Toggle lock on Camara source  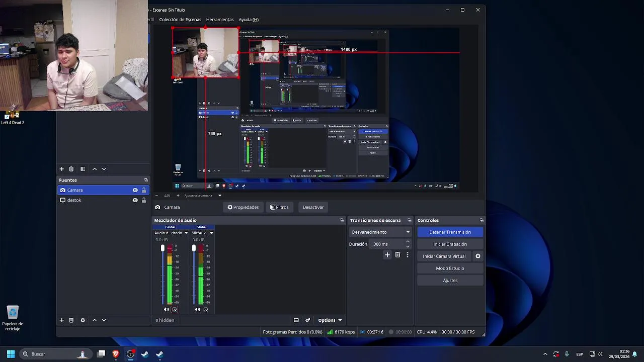point(144,190)
